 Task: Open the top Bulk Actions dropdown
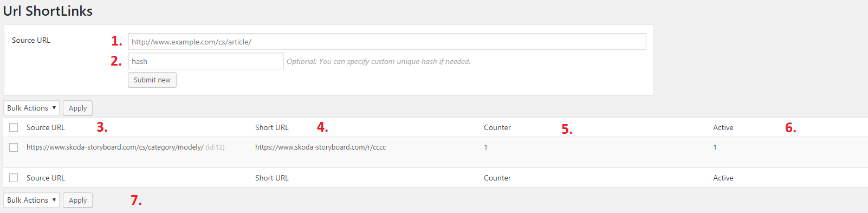31,108
